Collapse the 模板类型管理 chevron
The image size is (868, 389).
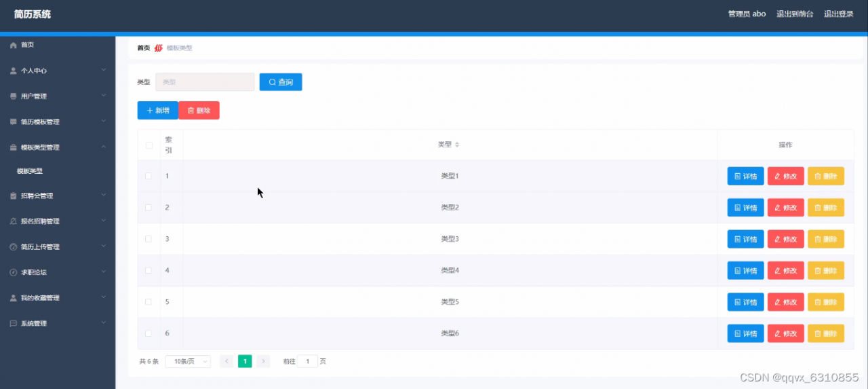click(x=104, y=147)
